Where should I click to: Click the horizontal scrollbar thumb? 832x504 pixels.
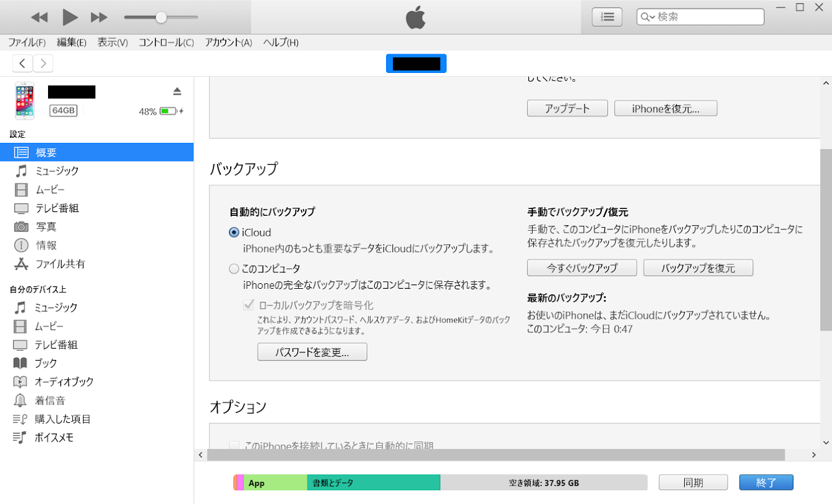(496, 455)
